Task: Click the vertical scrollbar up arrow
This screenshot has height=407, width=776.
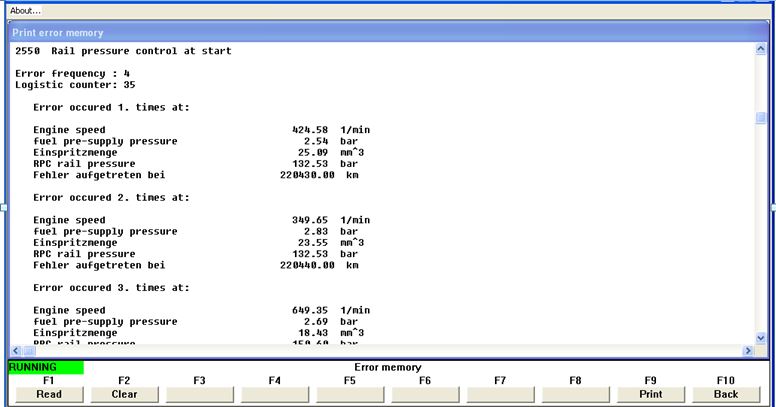Action: click(x=761, y=50)
